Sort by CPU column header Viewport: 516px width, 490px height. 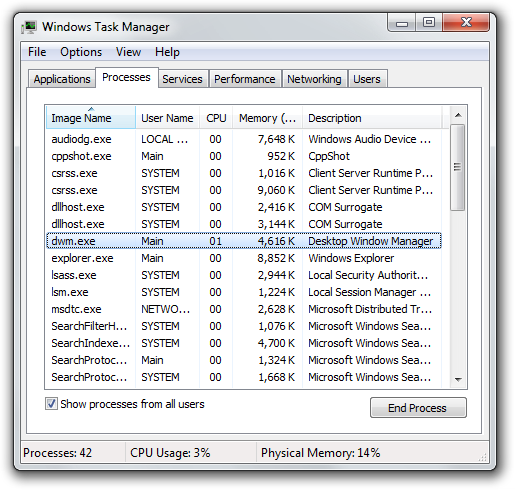216,118
